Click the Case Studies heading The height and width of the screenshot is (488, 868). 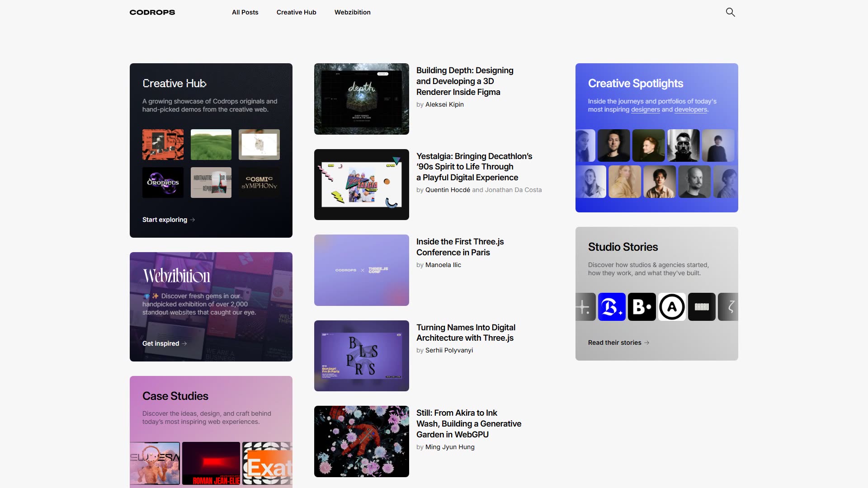click(175, 396)
